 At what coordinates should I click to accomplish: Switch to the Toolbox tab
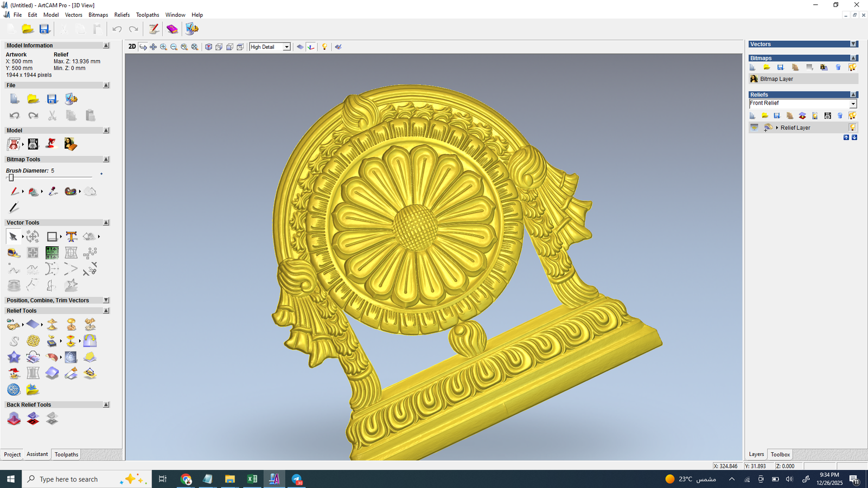(x=780, y=454)
